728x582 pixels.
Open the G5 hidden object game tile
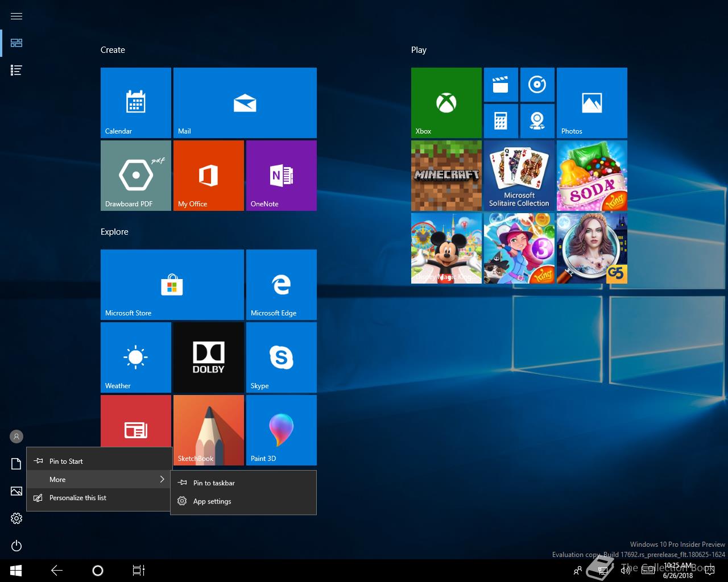point(592,248)
